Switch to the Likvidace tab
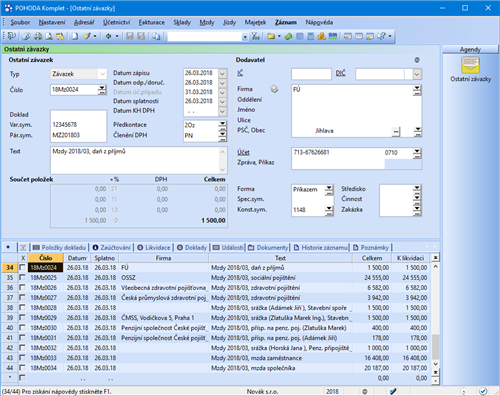This screenshot has width=500, height=396. pyautogui.click(x=154, y=247)
